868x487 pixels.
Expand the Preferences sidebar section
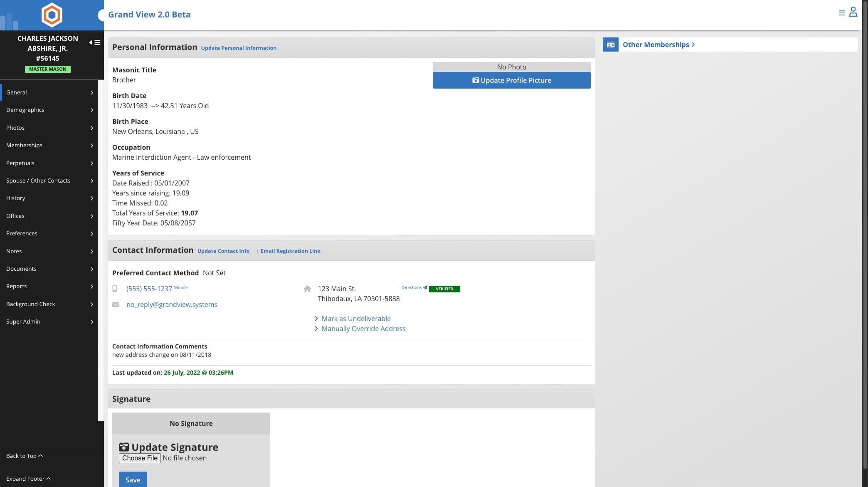[x=49, y=233]
